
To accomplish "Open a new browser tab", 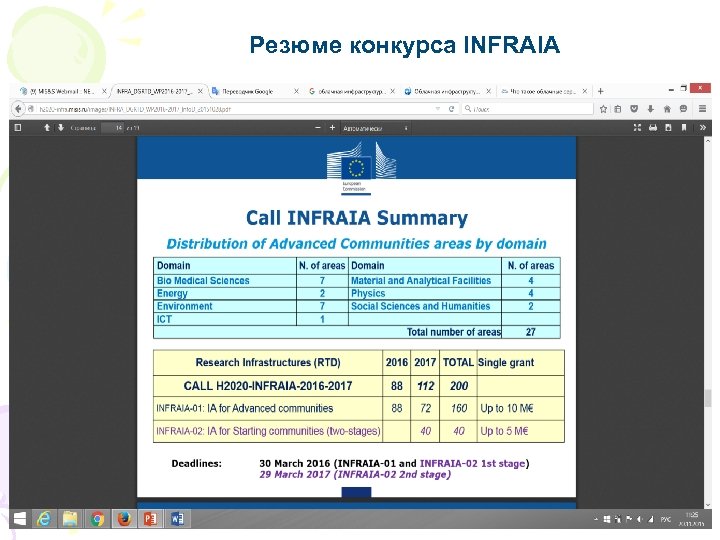I will [x=600, y=91].
